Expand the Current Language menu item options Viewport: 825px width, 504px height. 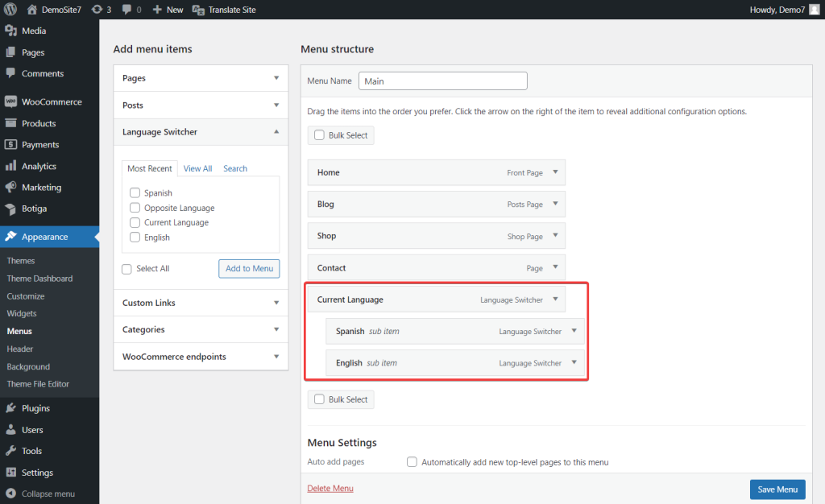(x=555, y=299)
